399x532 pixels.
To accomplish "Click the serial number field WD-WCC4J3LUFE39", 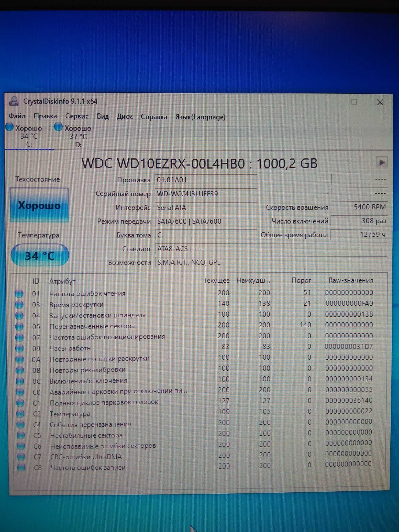I will coord(206,194).
